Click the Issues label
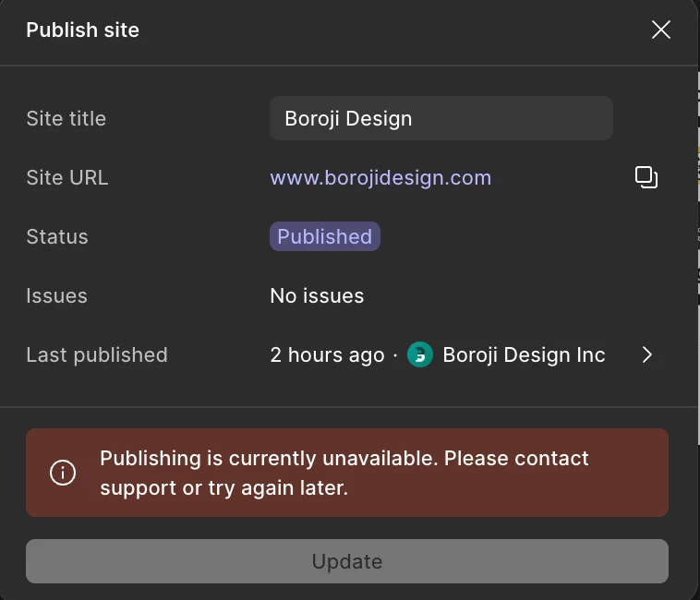The image size is (700, 600). (56, 295)
